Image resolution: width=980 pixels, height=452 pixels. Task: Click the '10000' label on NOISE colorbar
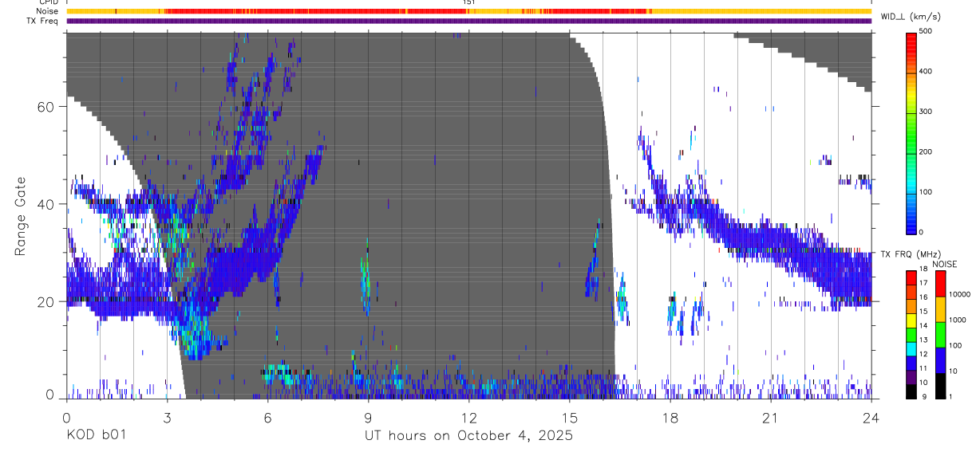(959, 294)
